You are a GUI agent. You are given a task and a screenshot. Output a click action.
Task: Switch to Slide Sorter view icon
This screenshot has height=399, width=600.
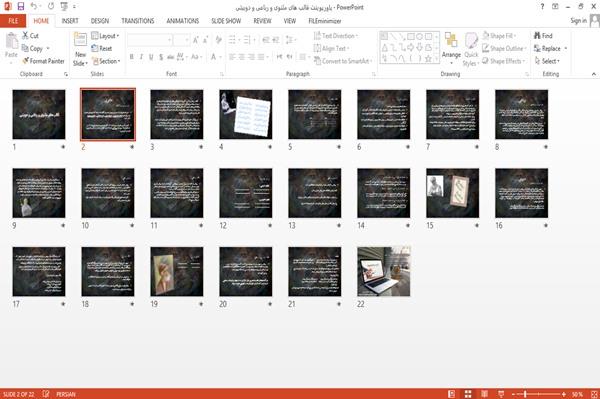468,394
